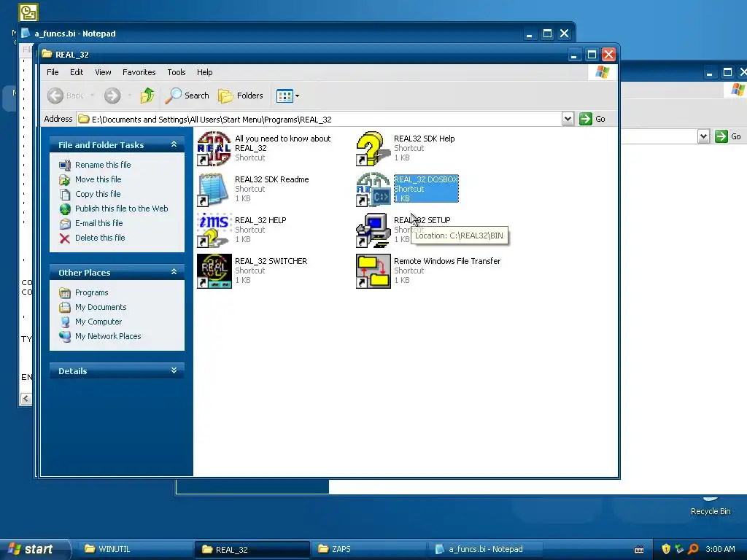Toggle the Folders pane
The width and height of the screenshot is (747, 560).
click(241, 96)
